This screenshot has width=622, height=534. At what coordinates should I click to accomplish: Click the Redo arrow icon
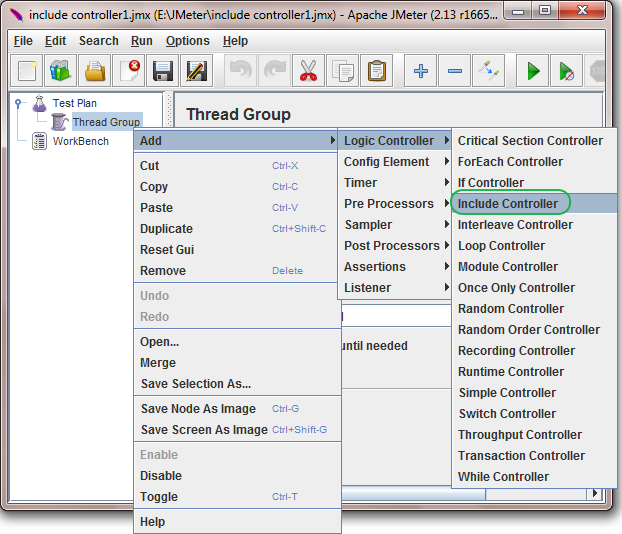[275, 71]
